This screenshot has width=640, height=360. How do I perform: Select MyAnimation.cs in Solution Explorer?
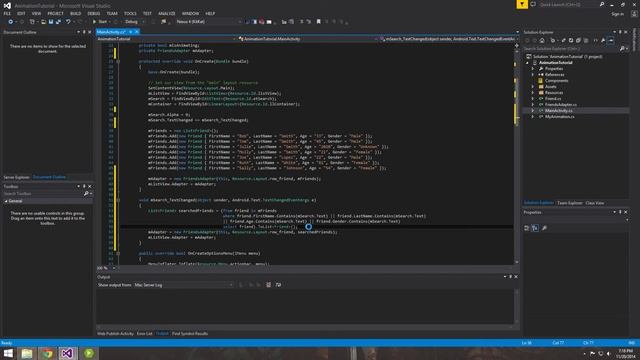(x=559, y=117)
